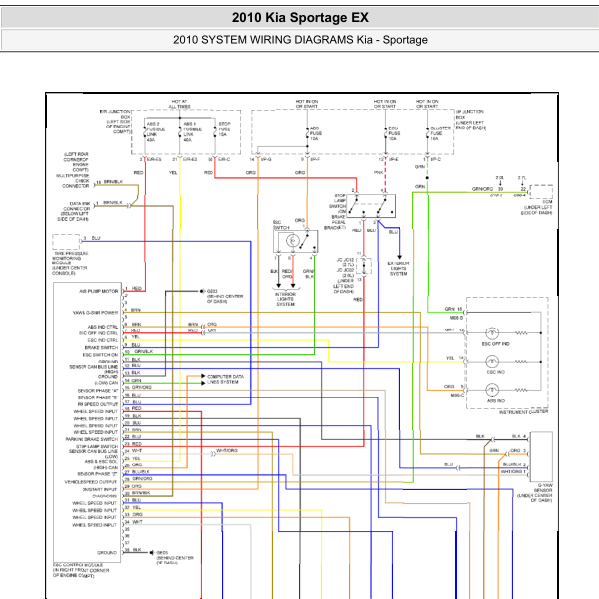Click the JC12 joint connector symbol

pos(364,266)
